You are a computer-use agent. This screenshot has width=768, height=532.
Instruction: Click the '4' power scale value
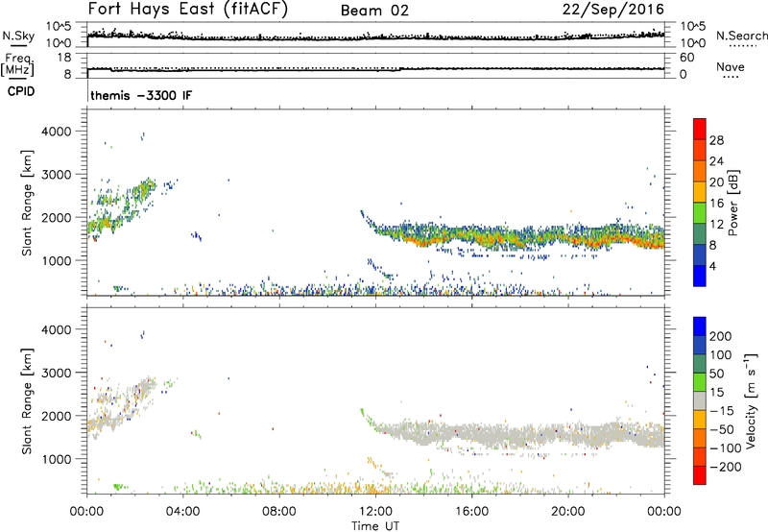coord(712,266)
